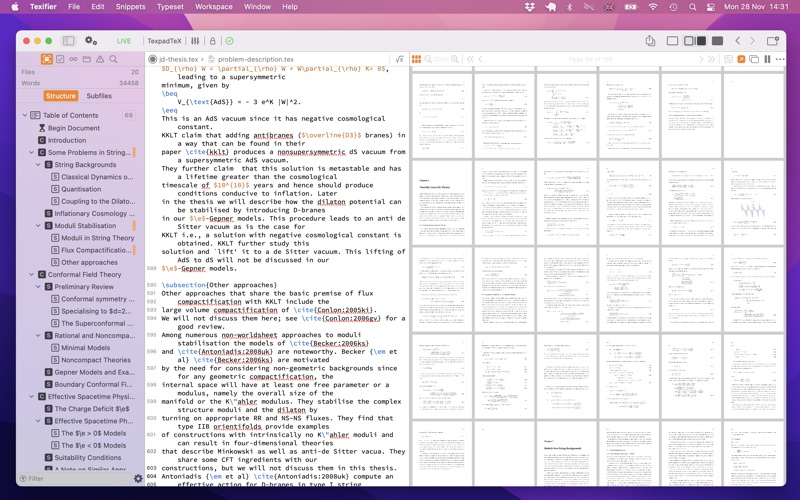Collapse the Moduli Stabilisation section

[38, 226]
